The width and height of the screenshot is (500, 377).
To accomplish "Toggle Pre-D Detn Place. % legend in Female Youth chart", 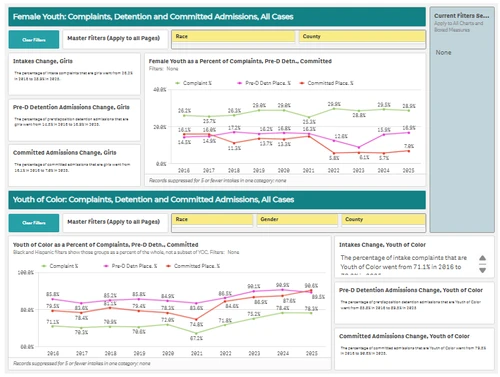I will (x=264, y=83).
